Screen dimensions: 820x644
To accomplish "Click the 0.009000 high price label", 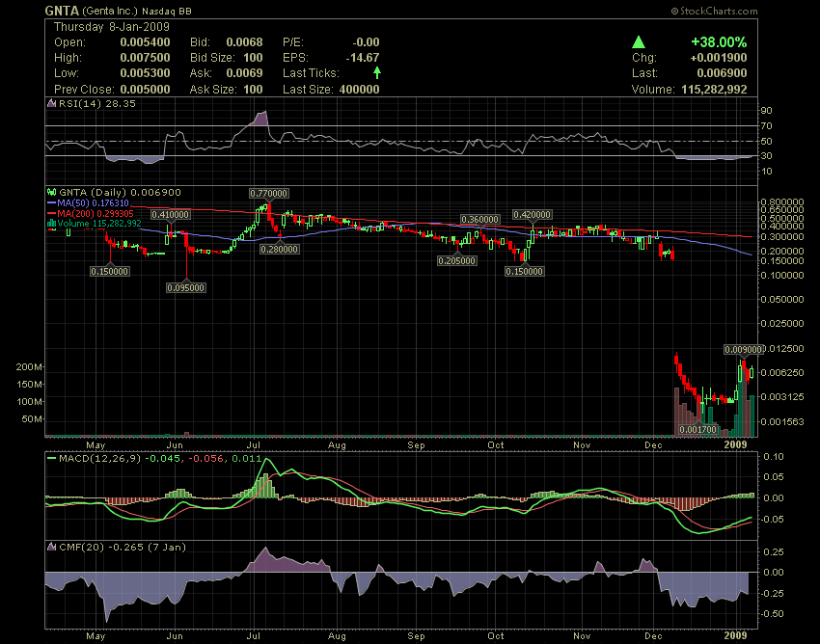I will click(743, 349).
